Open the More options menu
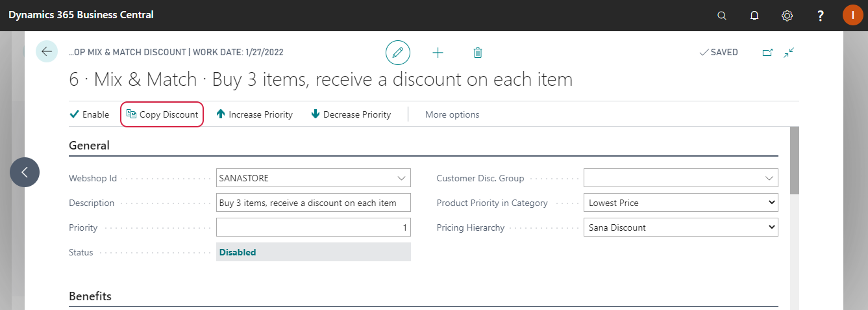This screenshot has height=310, width=868. coord(453,114)
